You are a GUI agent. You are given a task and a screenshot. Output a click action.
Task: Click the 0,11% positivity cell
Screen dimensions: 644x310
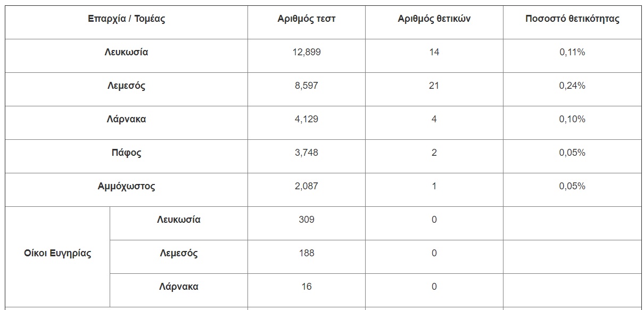[572, 52]
